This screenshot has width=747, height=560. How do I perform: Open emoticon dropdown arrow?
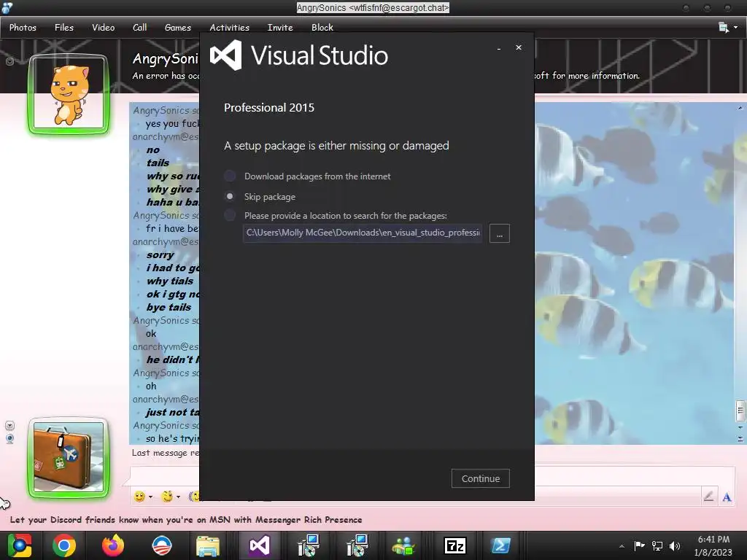(150, 497)
